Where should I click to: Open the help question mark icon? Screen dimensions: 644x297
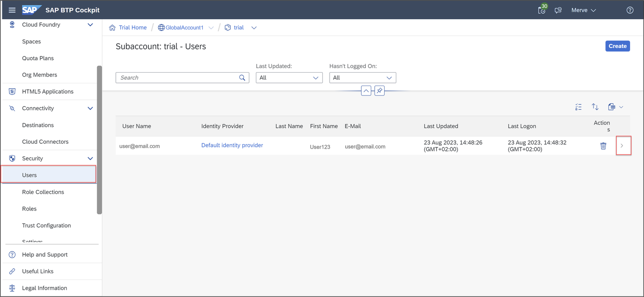(630, 10)
